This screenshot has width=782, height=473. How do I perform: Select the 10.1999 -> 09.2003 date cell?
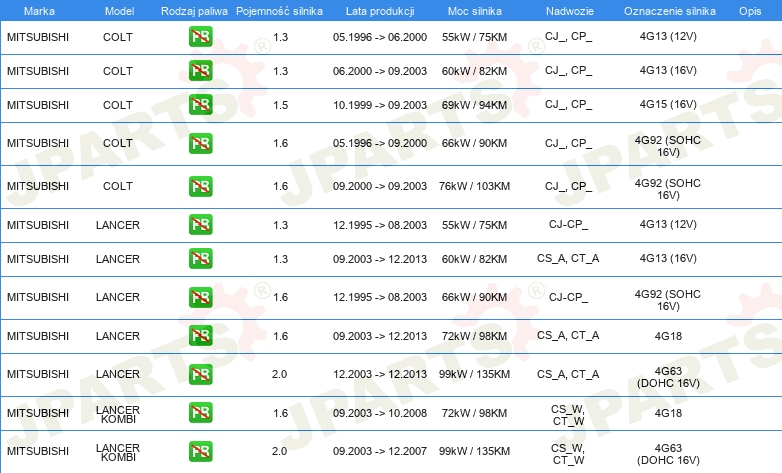[x=380, y=105]
